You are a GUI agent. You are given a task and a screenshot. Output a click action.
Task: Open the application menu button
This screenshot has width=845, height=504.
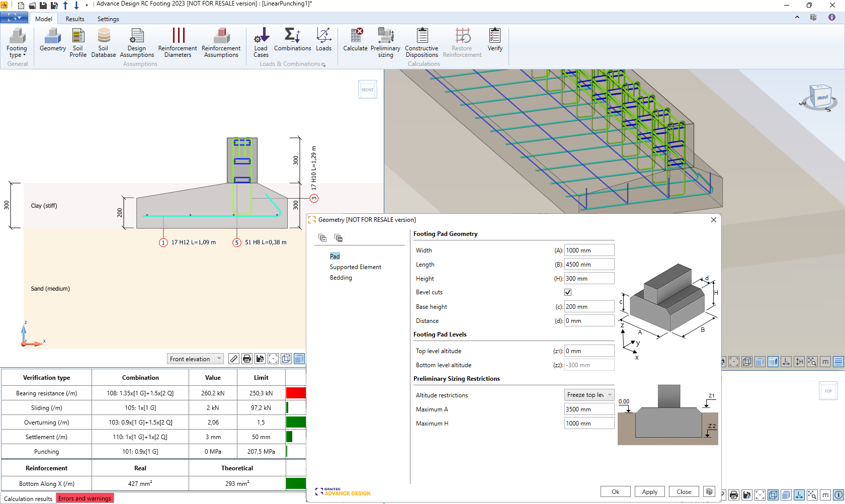click(x=14, y=18)
